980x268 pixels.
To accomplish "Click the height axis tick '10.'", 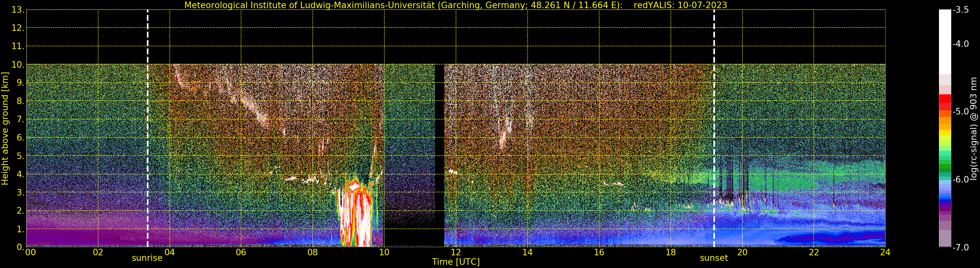I will [x=18, y=65].
